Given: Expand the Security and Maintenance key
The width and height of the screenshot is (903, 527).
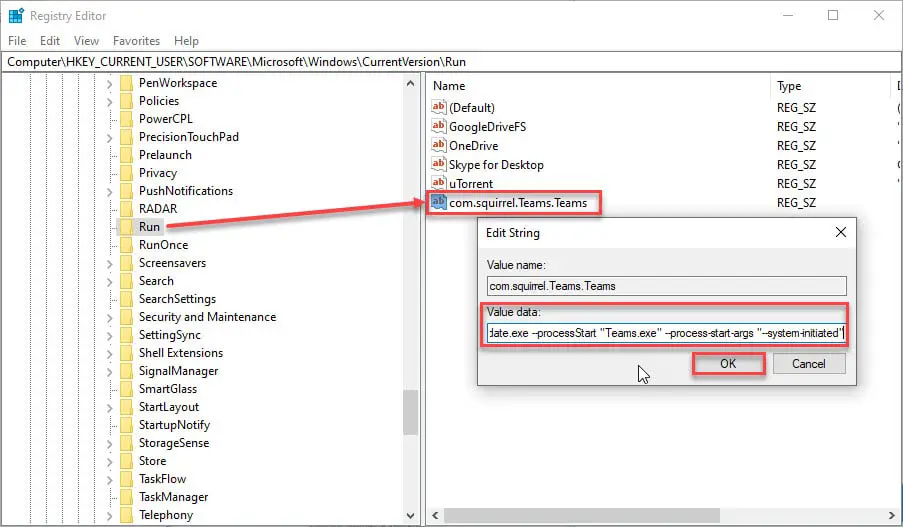Looking at the screenshot, I should coord(109,318).
